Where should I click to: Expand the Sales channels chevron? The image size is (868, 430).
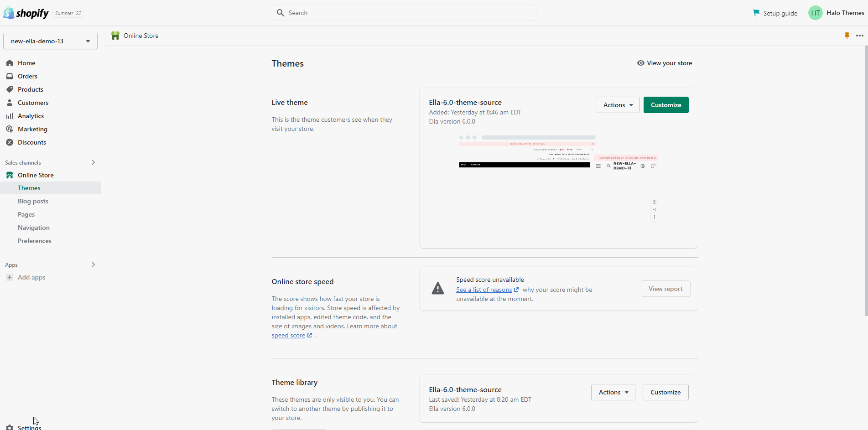pyautogui.click(x=93, y=162)
